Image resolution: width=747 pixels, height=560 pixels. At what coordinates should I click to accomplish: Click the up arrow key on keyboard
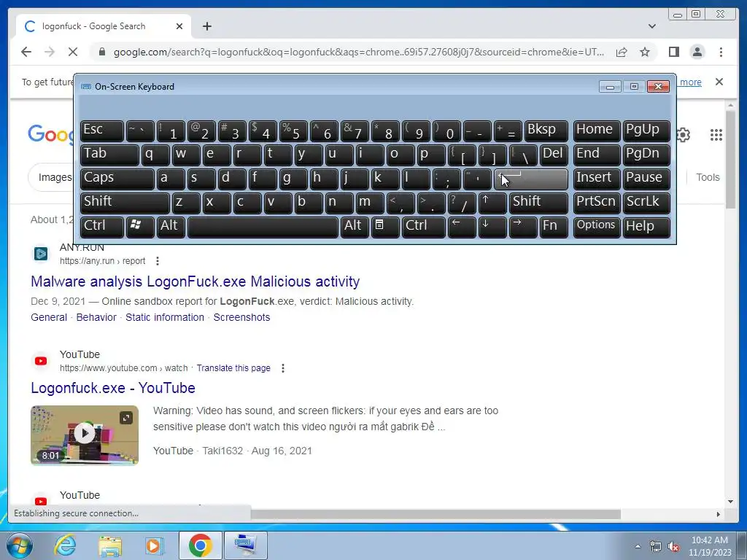click(492, 203)
